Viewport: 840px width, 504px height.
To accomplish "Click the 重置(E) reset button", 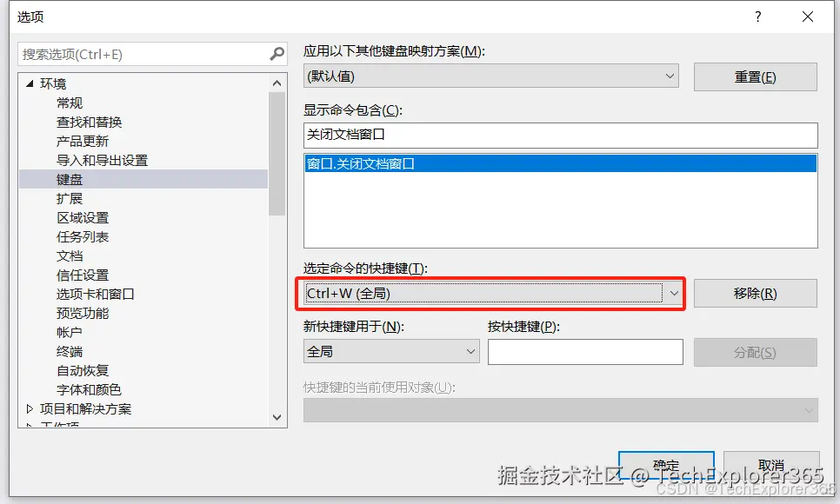I will pyautogui.click(x=753, y=76).
